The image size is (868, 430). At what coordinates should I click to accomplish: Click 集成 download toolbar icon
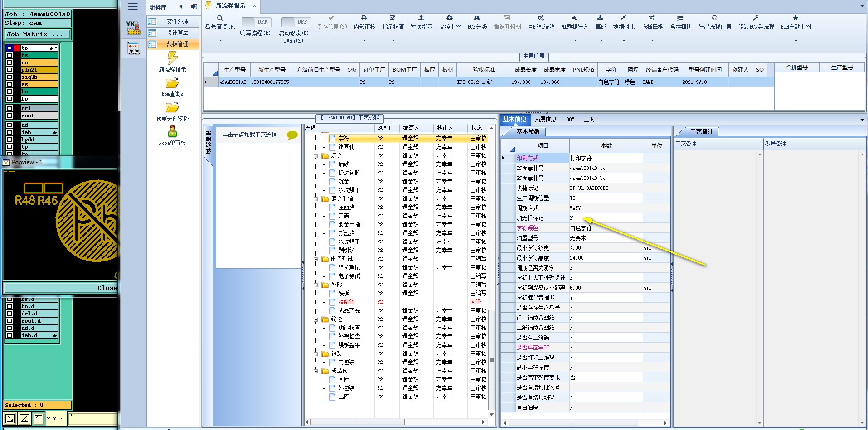(600, 18)
